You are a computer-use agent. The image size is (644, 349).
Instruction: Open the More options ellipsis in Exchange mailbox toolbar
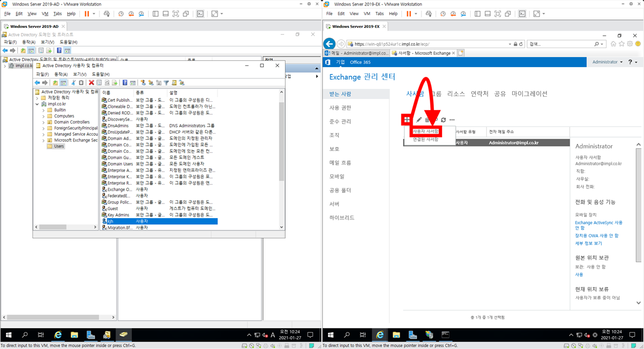coord(452,120)
